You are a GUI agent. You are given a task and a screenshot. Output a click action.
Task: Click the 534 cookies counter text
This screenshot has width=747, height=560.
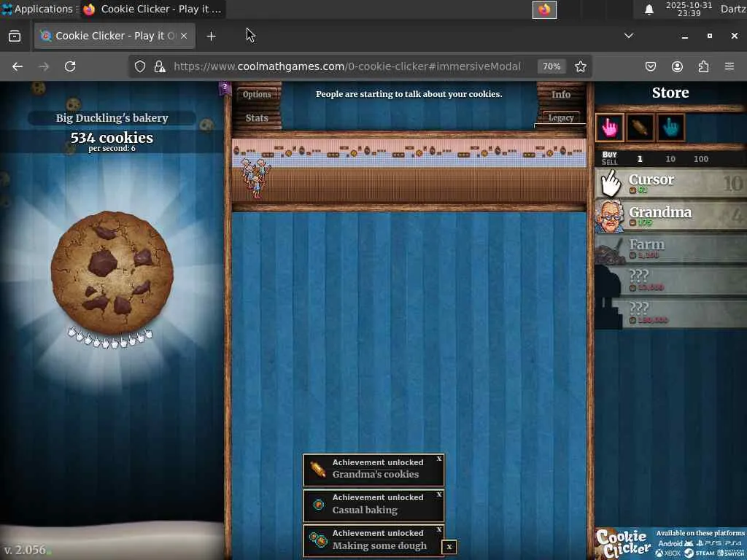pyautogui.click(x=112, y=138)
